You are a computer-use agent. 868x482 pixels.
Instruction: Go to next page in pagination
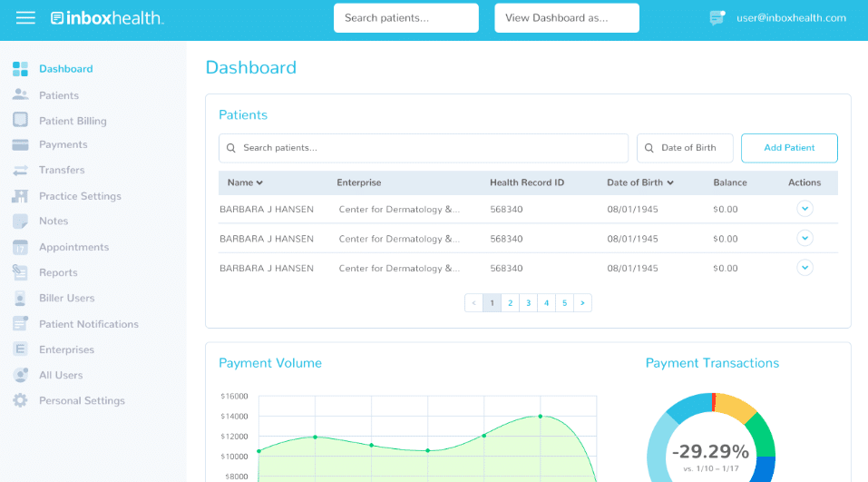[x=582, y=303]
